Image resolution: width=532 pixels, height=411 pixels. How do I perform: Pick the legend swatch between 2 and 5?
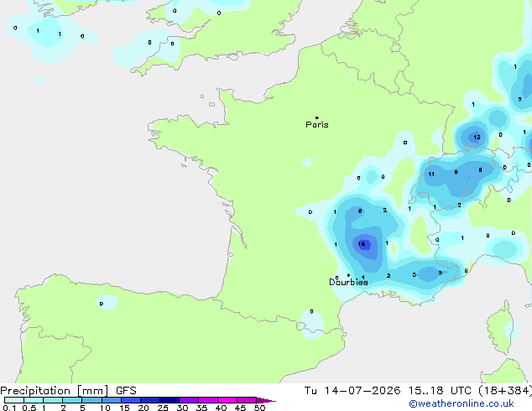coord(73,400)
